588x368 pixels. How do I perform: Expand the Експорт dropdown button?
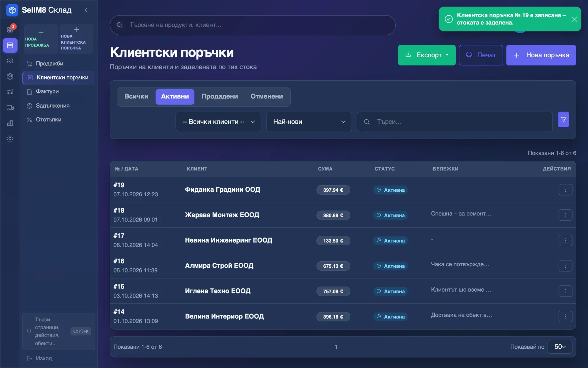tap(427, 55)
